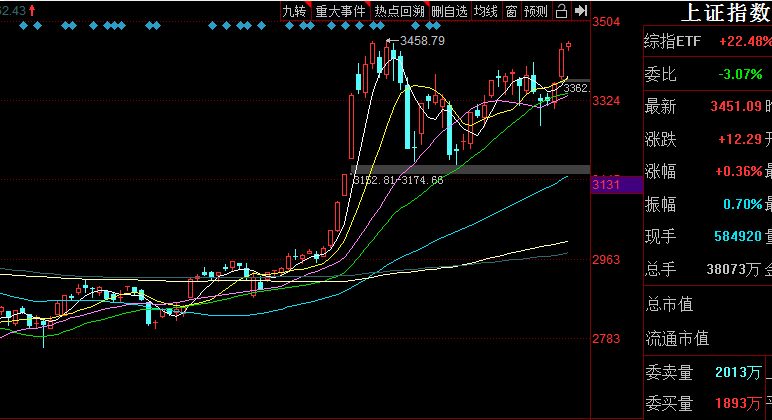This screenshot has width=772, height=420.
Task: Click the 上证指数 title
Action: pos(726,12)
